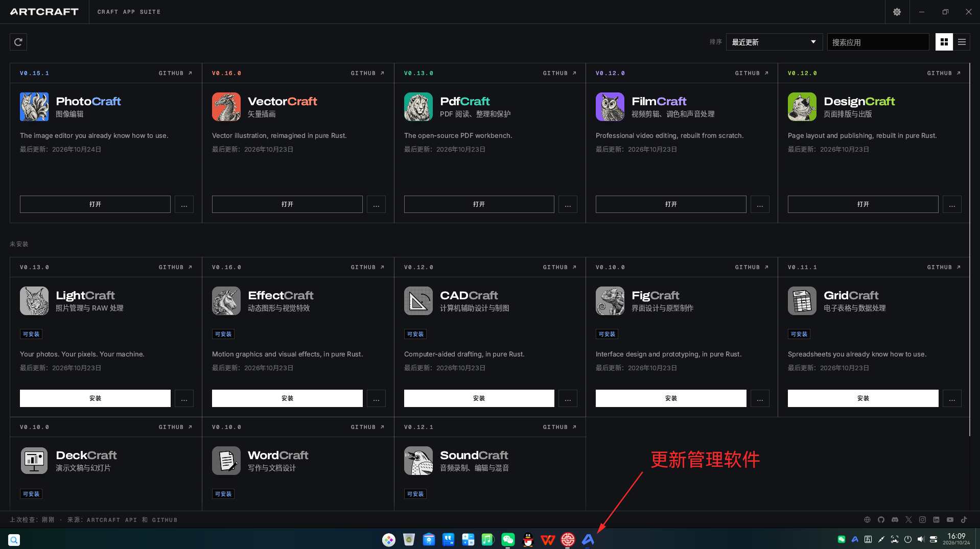Screen dimensions: 980x549
Task: Click the EffectCraft unicorn app icon
Action: tap(226, 301)
